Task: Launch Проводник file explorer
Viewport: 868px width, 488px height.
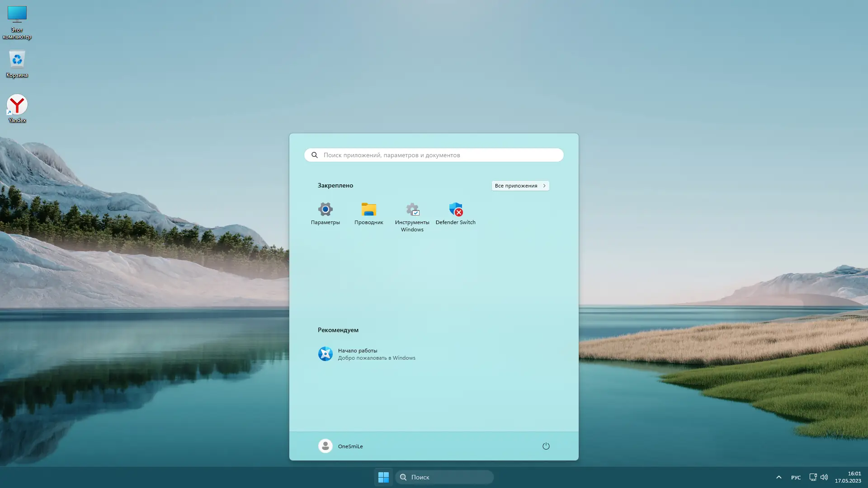Action: 368,213
